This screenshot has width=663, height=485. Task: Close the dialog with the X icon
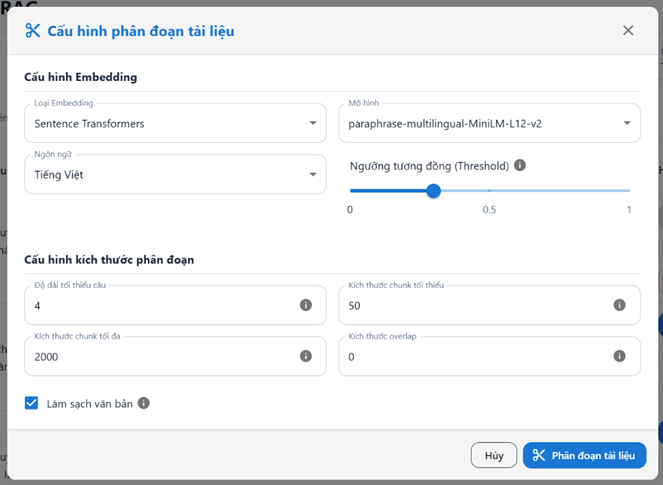(628, 31)
